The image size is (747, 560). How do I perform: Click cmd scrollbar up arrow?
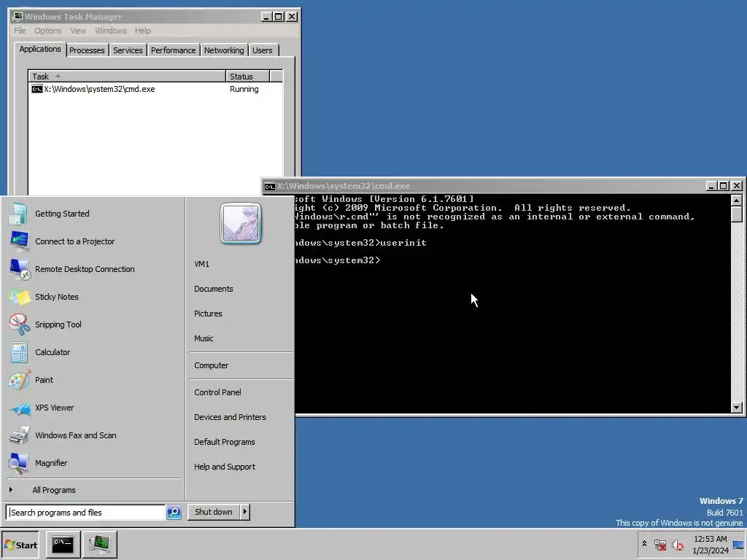pyautogui.click(x=737, y=201)
